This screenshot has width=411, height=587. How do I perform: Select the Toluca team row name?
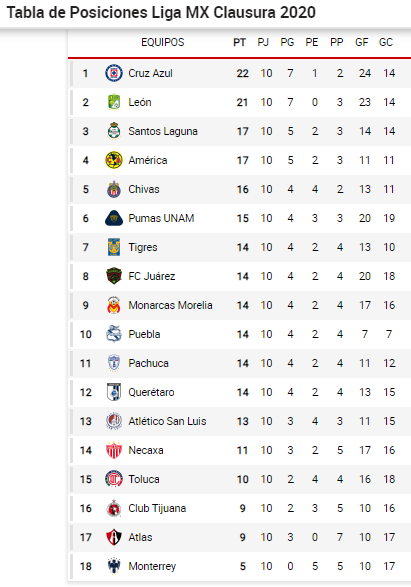tap(144, 479)
